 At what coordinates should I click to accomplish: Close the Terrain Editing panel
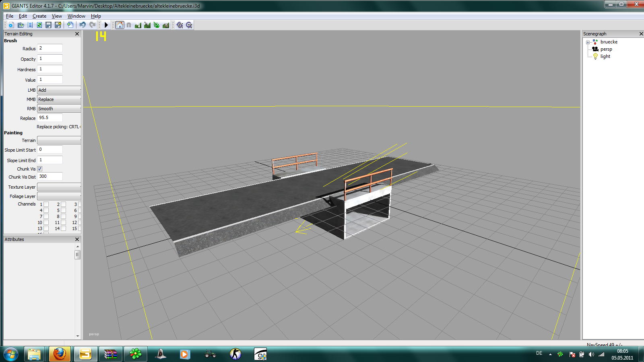[77, 34]
